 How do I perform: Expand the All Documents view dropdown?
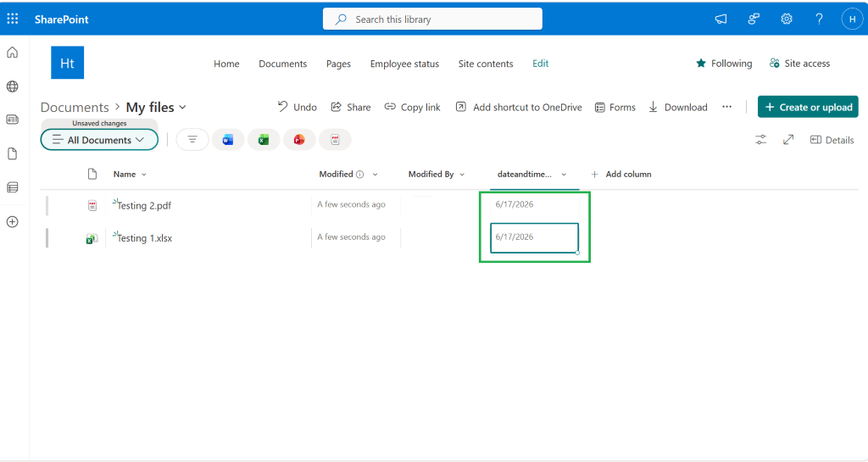(x=100, y=140)
